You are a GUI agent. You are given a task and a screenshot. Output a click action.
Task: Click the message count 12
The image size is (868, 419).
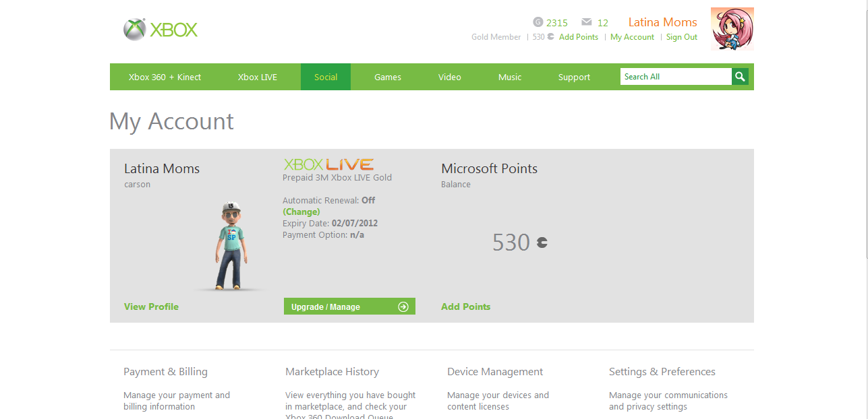pyautogui.click(x=603, y=22)
